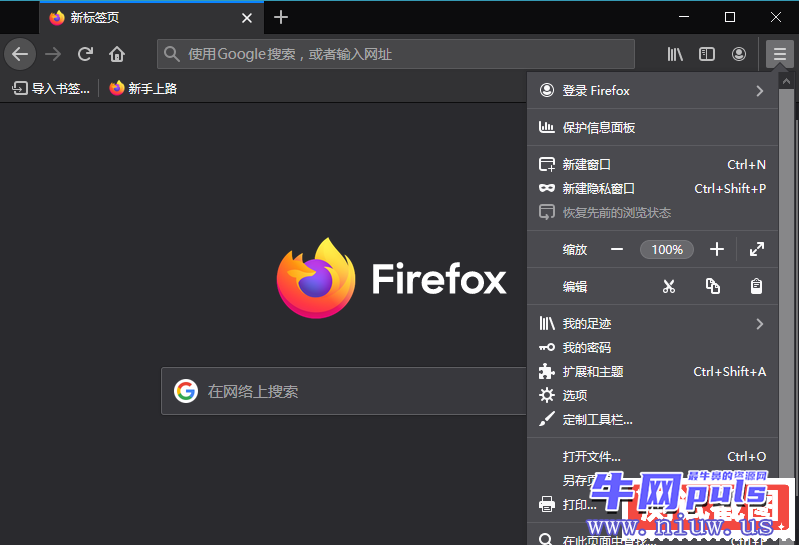Enter full screen with the expand arrows icon

[757, 250]
